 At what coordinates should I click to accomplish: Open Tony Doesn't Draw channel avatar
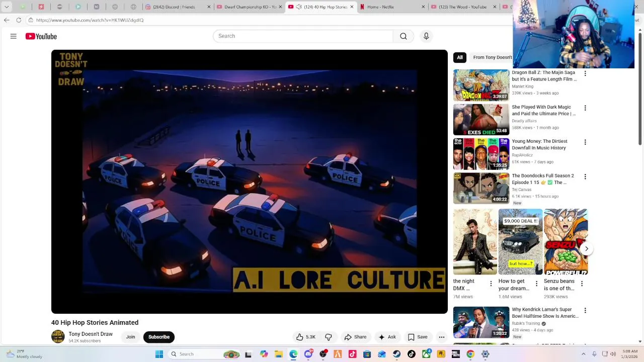point(58,337)
